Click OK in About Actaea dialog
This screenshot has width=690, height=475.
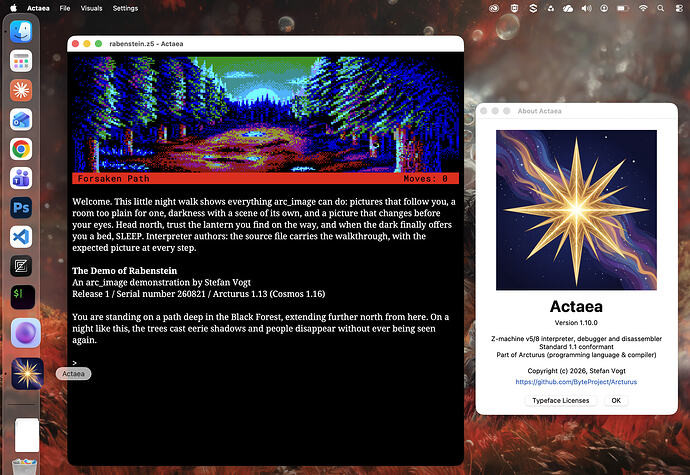616,400
